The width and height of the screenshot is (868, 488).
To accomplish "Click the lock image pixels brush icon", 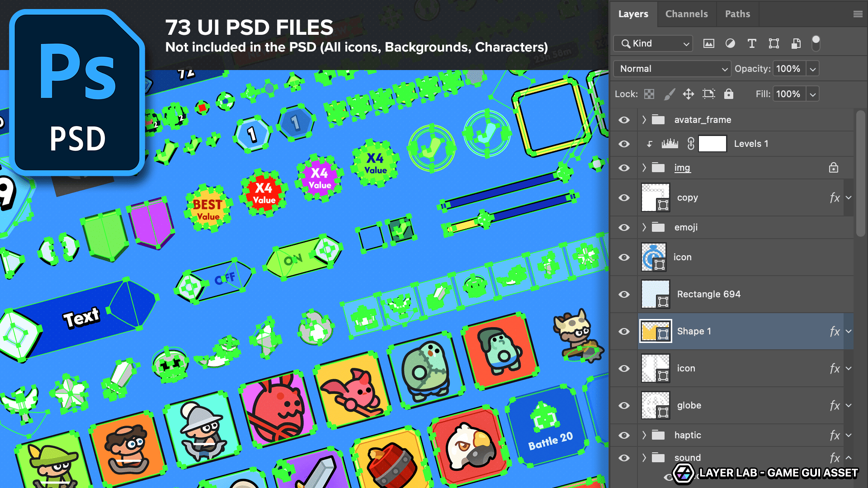I will click(669, 94).
